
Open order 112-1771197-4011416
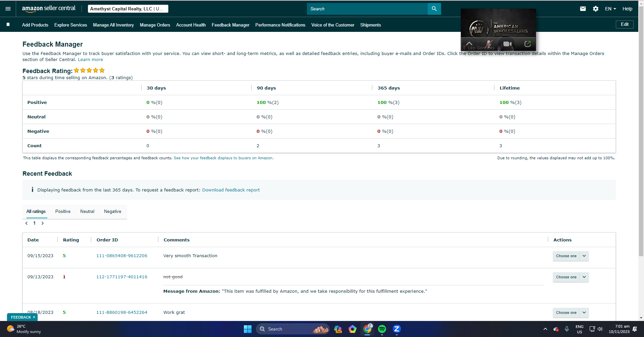(122, 277)
